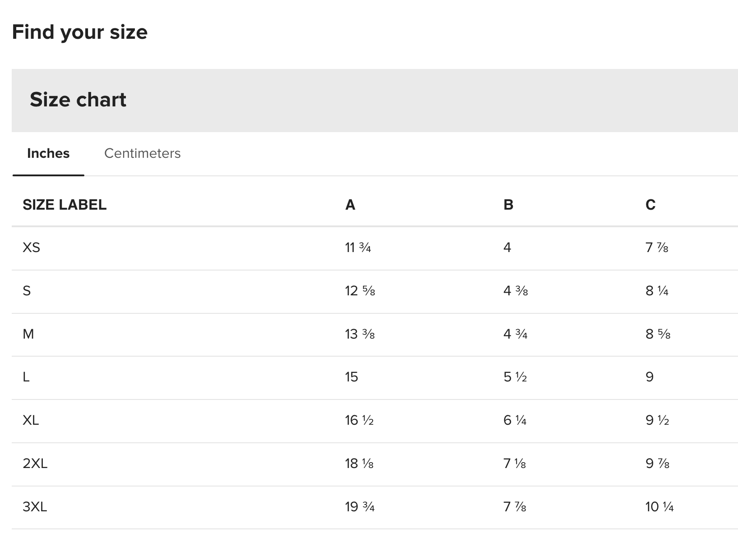Select the M size row label
This screenshot has width=738, height=560.
tap(28, 334)
